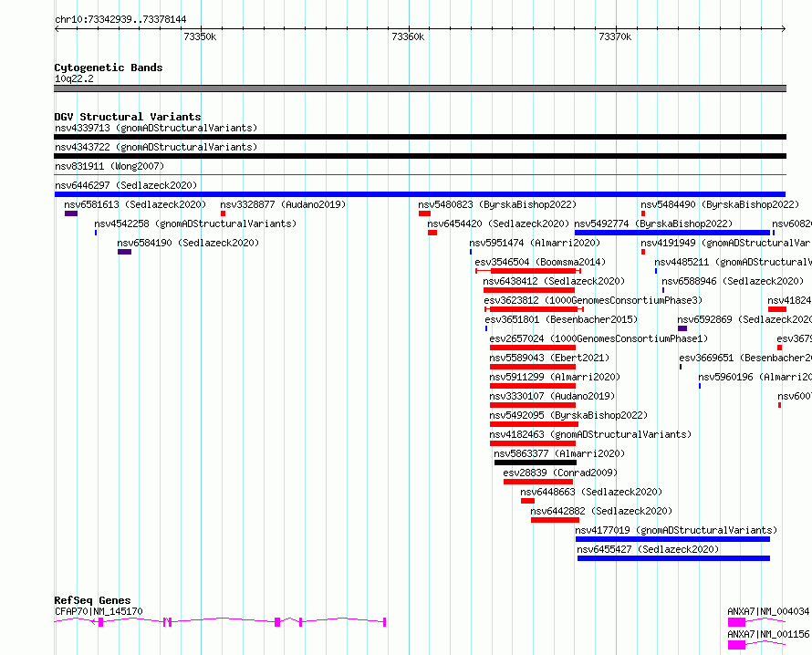Select red bar under esv28839
812x655 pixels.
pyautogui.click(x=538, y=482)
